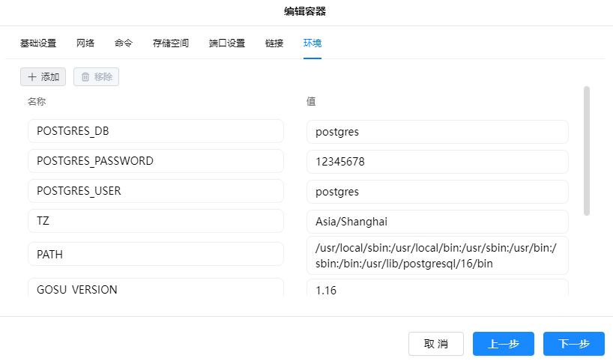The image size is (613, 364).
Task: Click the TZ name field
Action: (x=155, y=221)
